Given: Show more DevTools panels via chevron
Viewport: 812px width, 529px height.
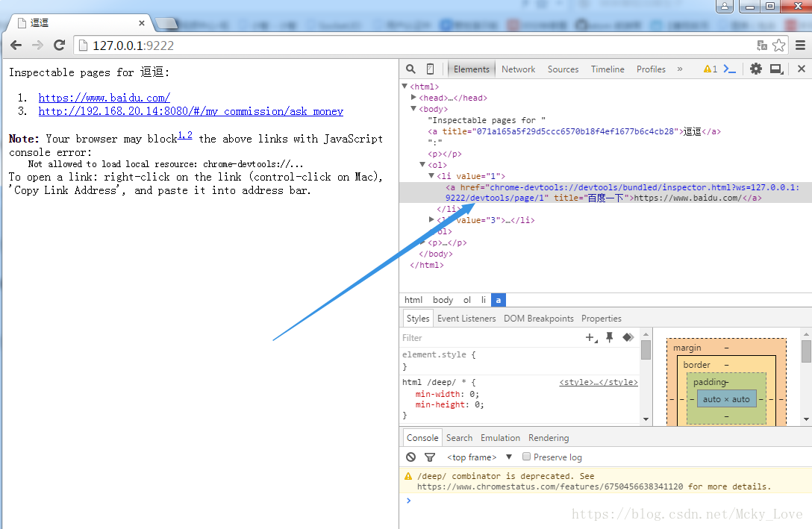Looking at the screenshot, I should click(680, 69).
